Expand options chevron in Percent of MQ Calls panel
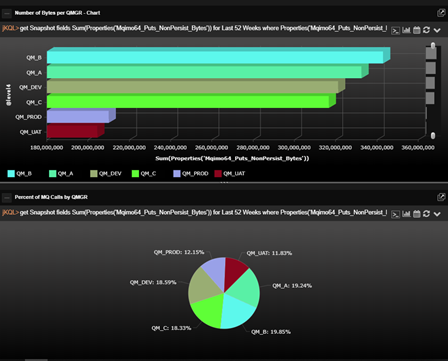 pos(437,214)
